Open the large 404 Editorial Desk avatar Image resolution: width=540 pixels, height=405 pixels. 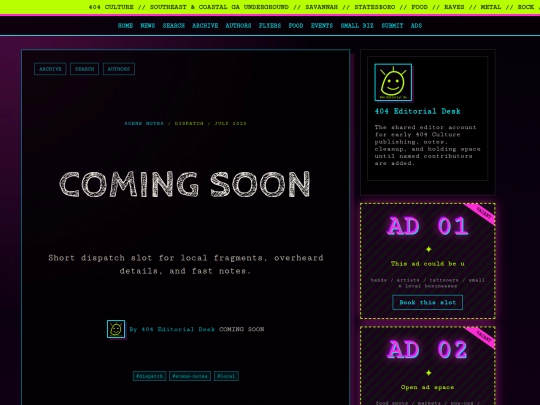[393, 82]
